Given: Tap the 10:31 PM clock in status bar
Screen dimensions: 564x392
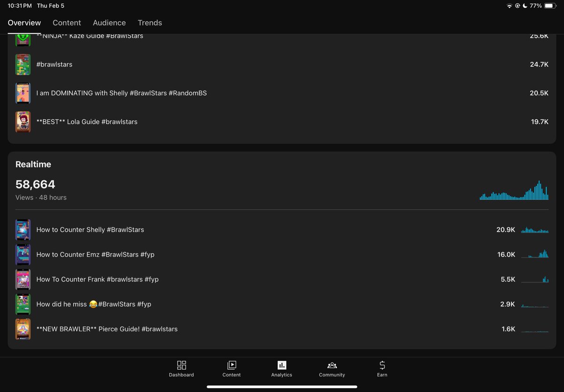Looking at the screenshot, I should (x=20, y=6).
